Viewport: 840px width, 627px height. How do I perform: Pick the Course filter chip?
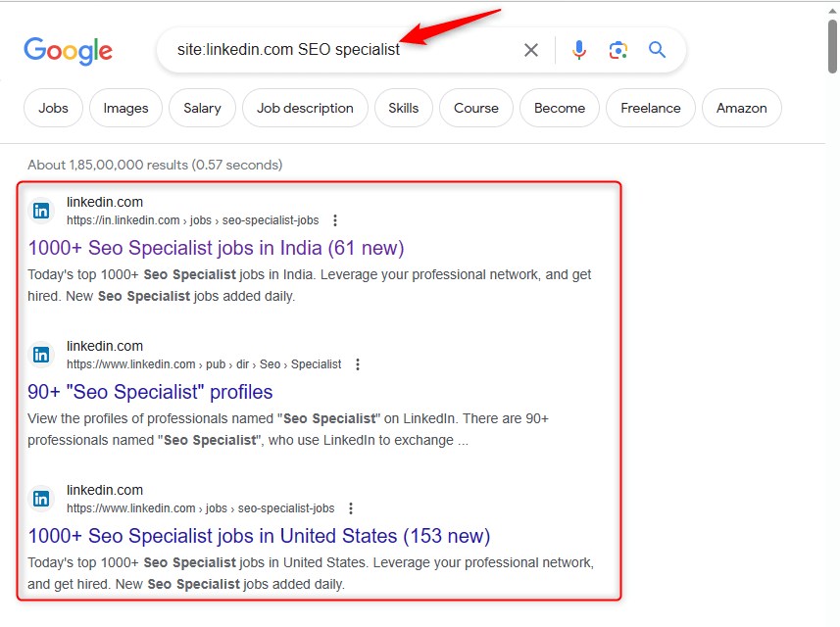coord(475,108)
